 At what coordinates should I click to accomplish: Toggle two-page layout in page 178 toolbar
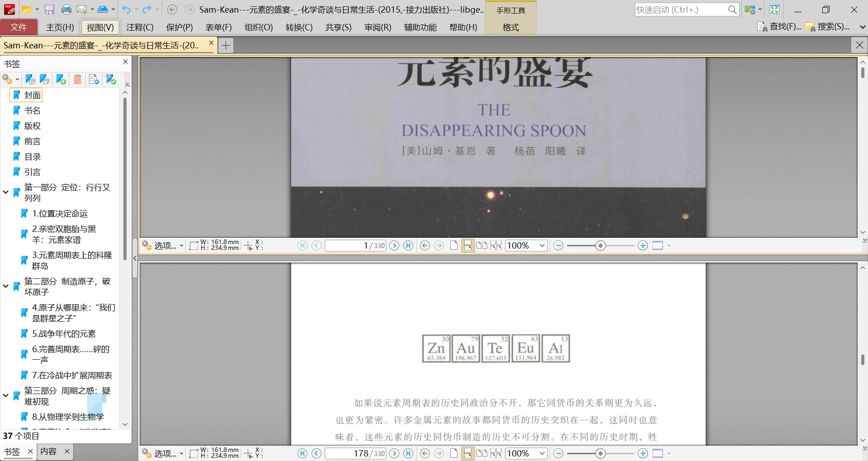pyautogui.click(x=482, y=453)
